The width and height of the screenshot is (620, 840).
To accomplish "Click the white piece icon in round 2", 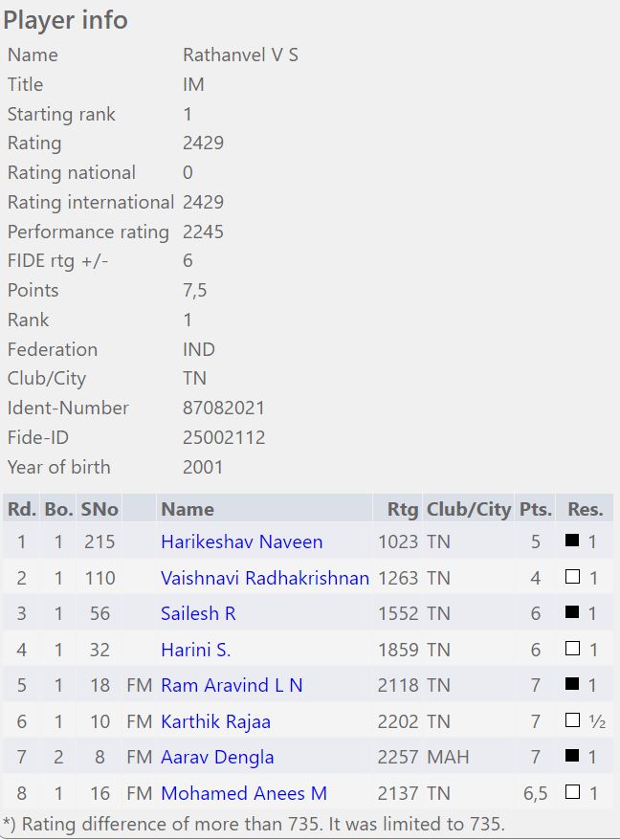I will click(573, 577).
